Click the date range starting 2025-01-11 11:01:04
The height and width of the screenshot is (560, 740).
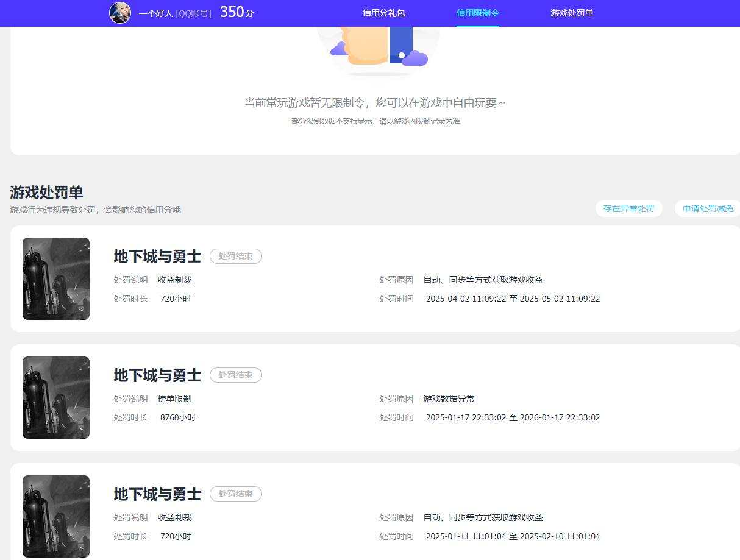pyautogui.click(x=513, y=536)
